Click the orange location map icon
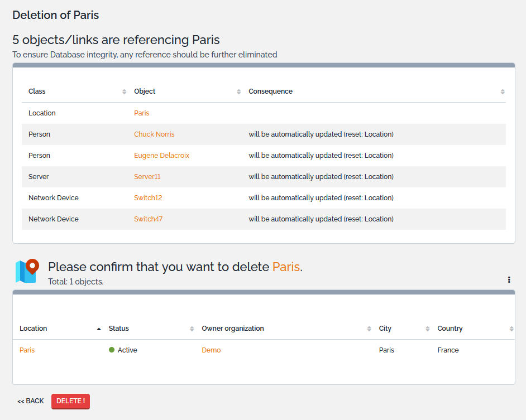 tap(26, 270)
